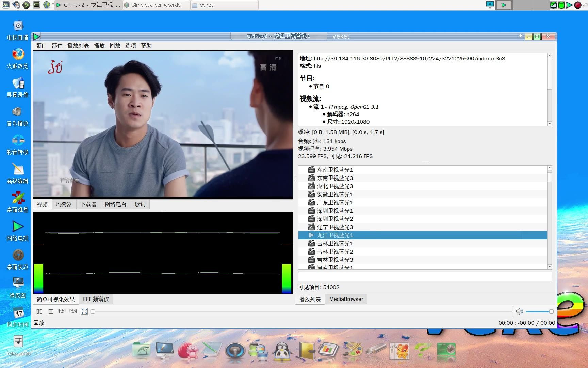Open the 回放 menu
Screen dimensions: 588x368
coord(115,46)
